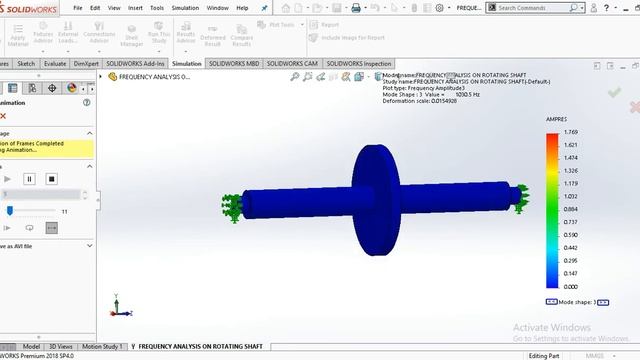Switch to the Model bottom tab
Screen dimensions: 640x360
tap(31, 347)
